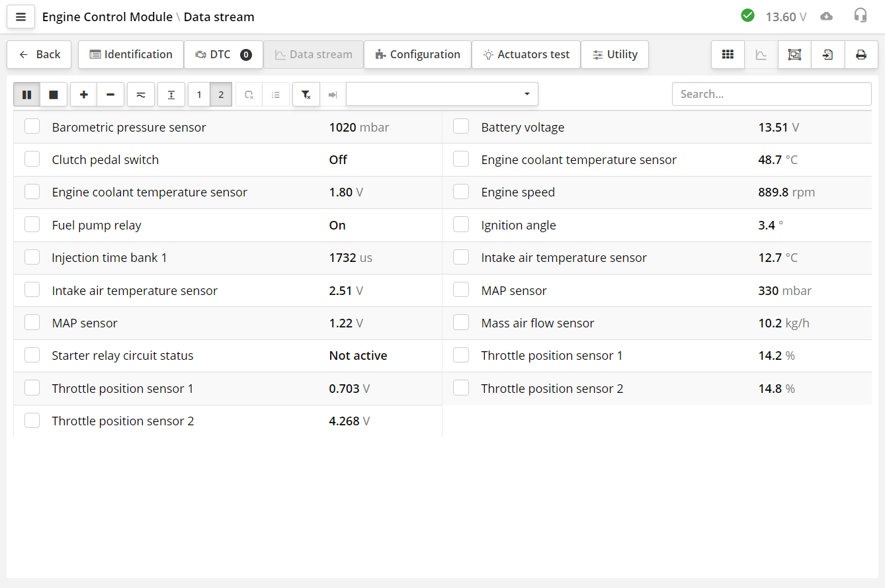Select the Mass air flow sensor checkbox
885x588 pixels.
[461, 321]
